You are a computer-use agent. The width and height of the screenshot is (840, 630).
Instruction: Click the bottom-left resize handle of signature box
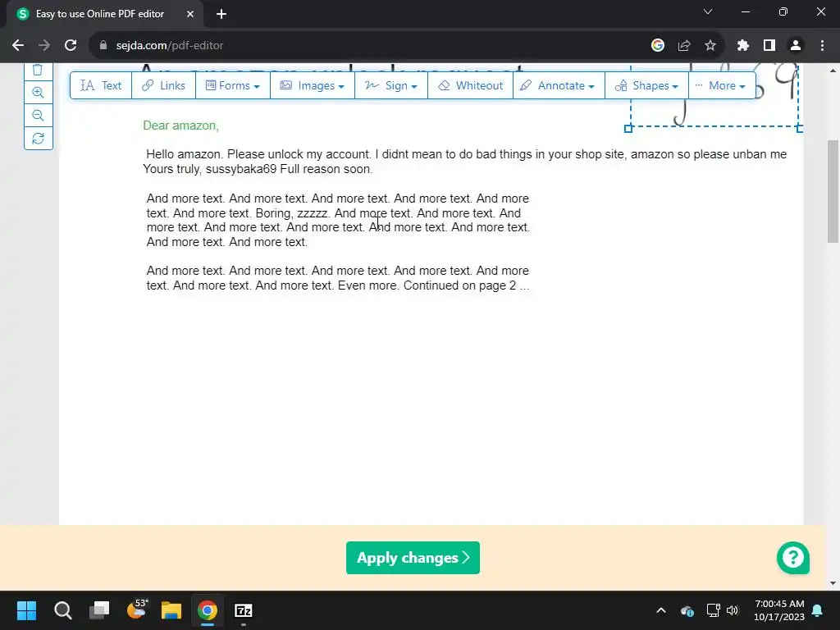628,129
